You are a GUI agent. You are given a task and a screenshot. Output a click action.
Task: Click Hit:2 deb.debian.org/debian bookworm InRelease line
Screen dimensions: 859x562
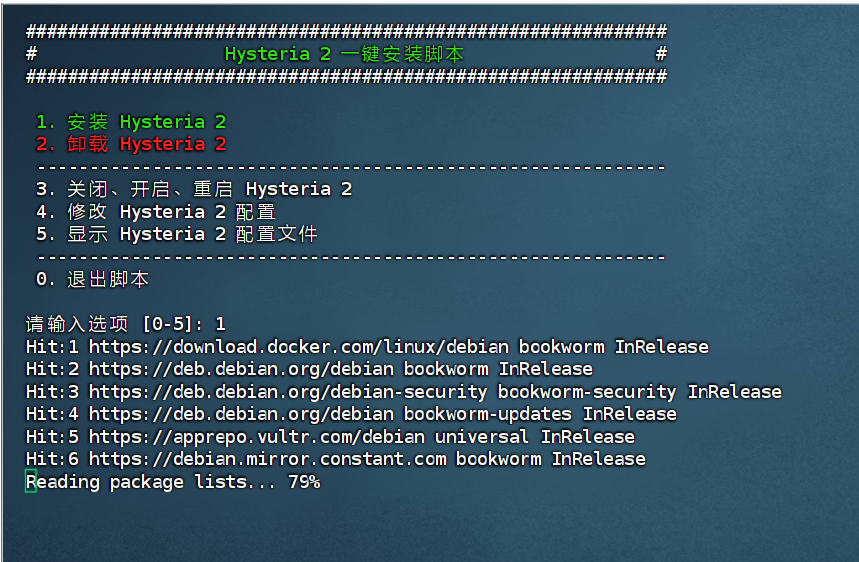pyautogui.click(x=309, y=369)
